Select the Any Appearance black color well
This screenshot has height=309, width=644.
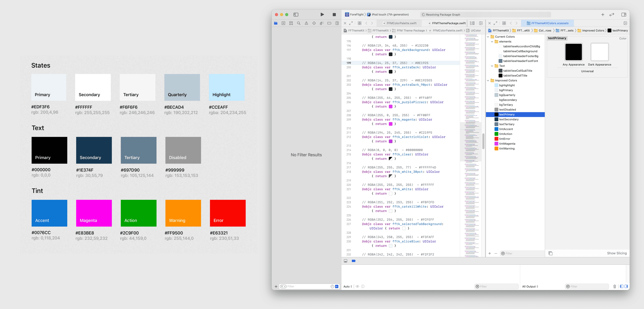[x=574, y=52]
